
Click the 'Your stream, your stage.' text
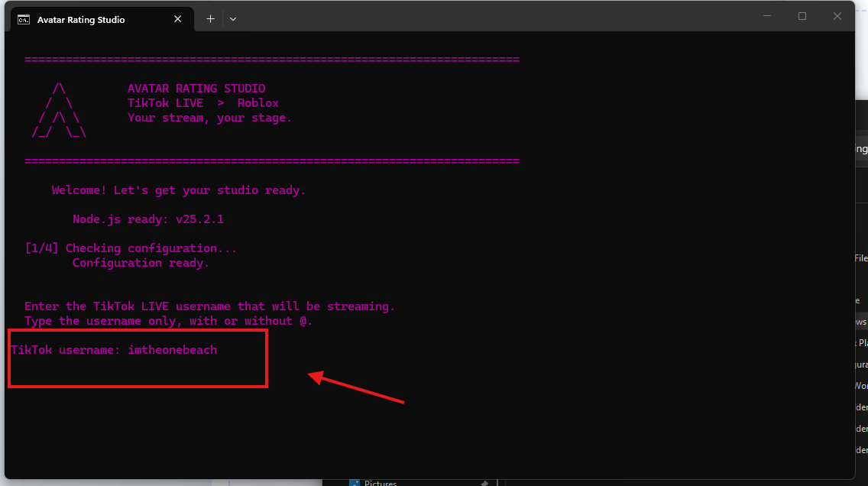[x=209, y=118]
